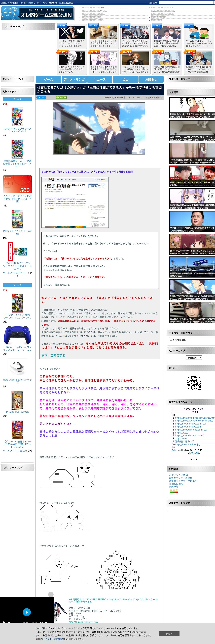Click the はてなブックマークに追加 link
The width and height of the screenshot is (215, 644).
point(183,481)
